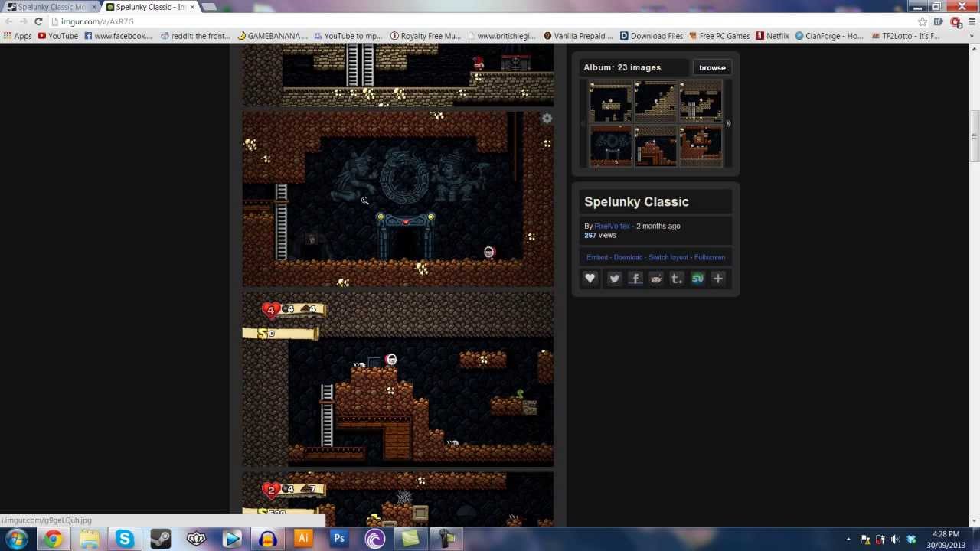Open Facebook bookmark
980x551 pixels.
coord(119,36)
